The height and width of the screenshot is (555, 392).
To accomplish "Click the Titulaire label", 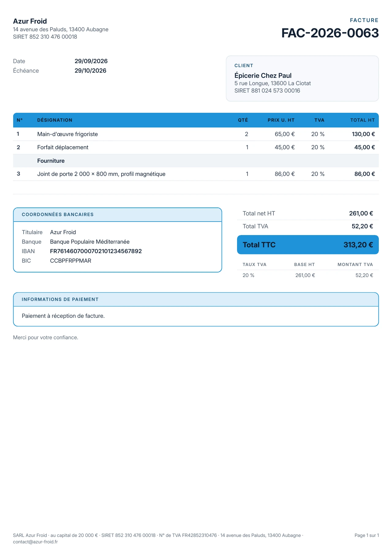I will [x=32, y=232].
